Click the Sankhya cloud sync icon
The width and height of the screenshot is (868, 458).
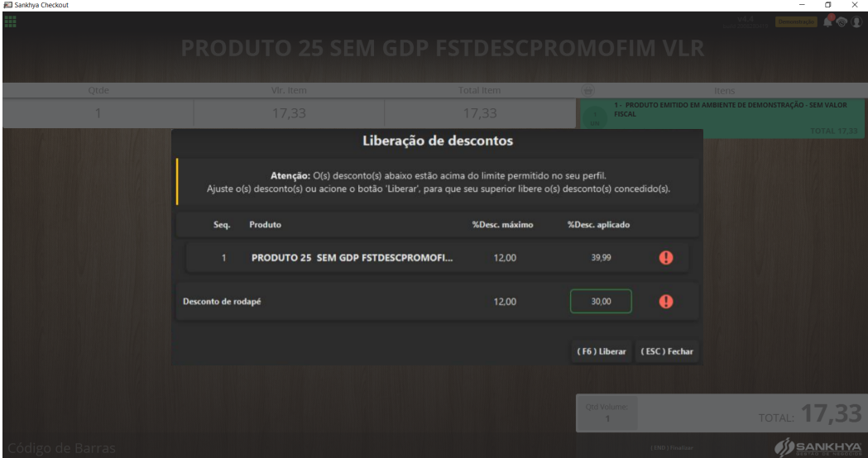point(842,22)
